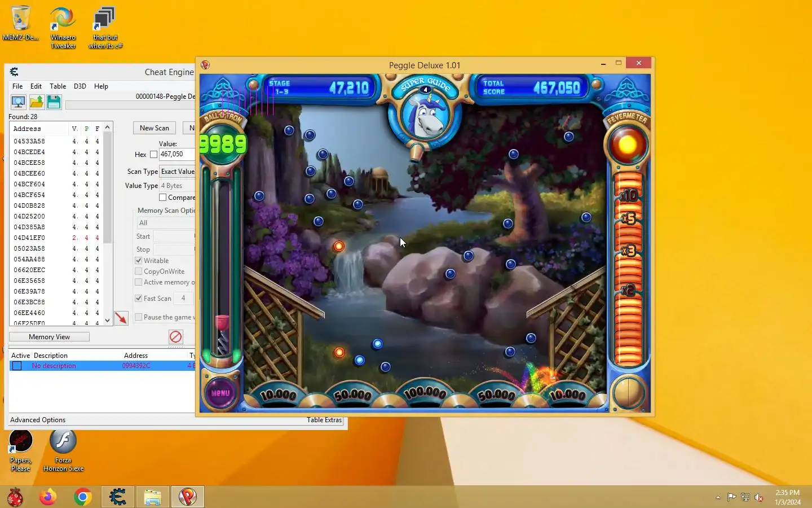This screenshot has height=508, width=812.
Task: Click the Action Center flag tray icon
Action: [731, 497]
